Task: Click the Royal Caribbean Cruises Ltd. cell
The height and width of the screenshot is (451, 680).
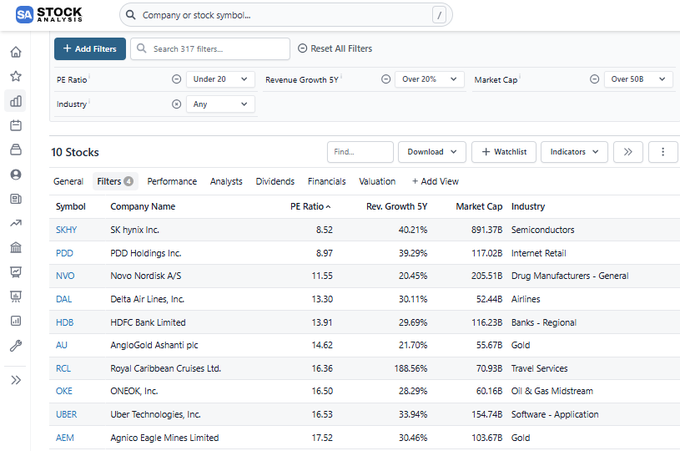Action: [166, 369]
